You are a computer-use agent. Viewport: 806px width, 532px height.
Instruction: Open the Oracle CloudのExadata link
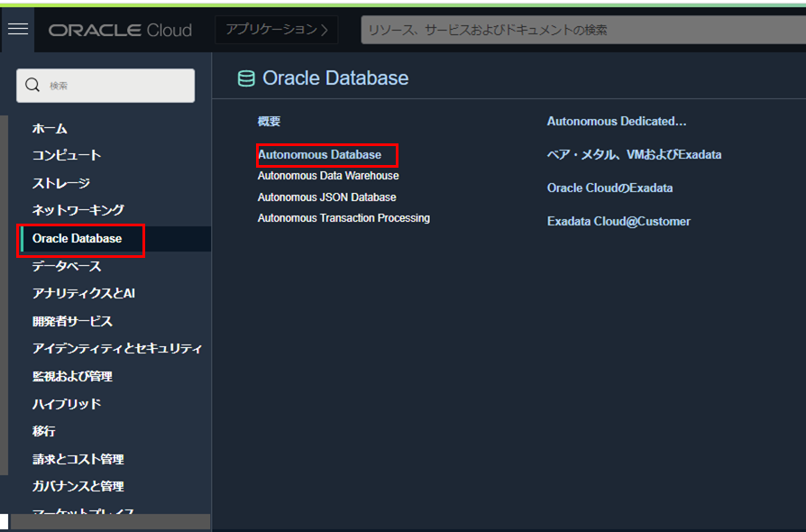click(x=609, y=188)
